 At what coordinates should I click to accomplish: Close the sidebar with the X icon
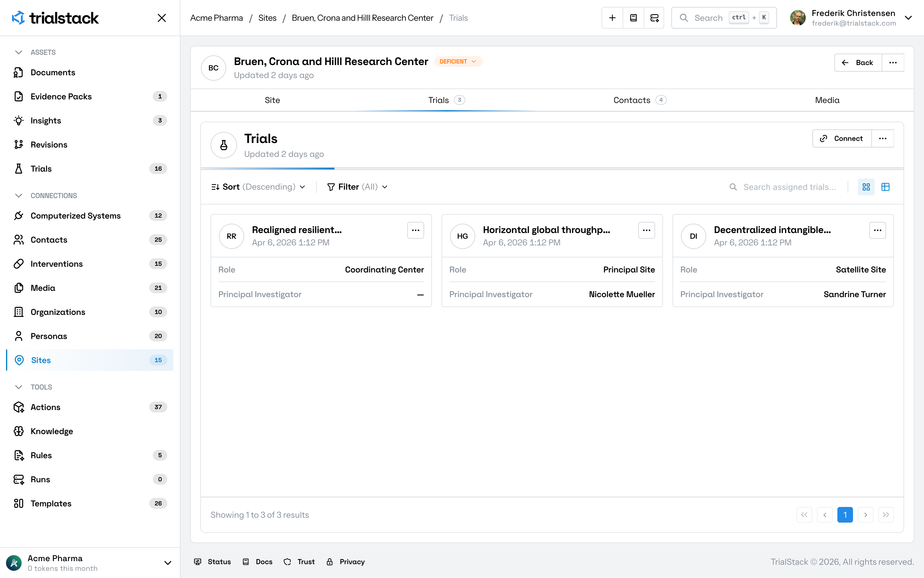click(x=162, y=18)
